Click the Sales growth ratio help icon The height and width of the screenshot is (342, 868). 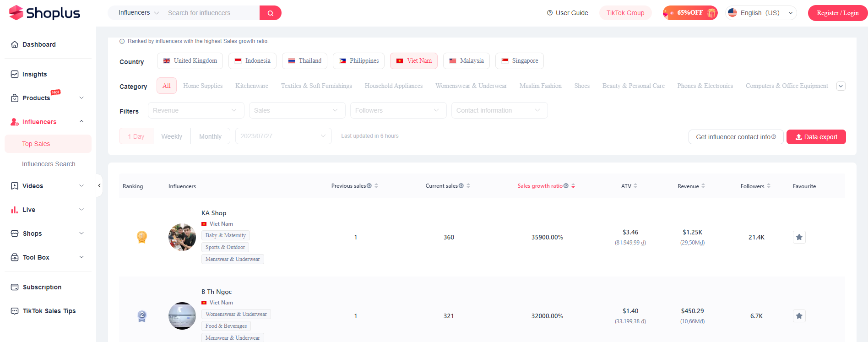[x=566, y=186]
